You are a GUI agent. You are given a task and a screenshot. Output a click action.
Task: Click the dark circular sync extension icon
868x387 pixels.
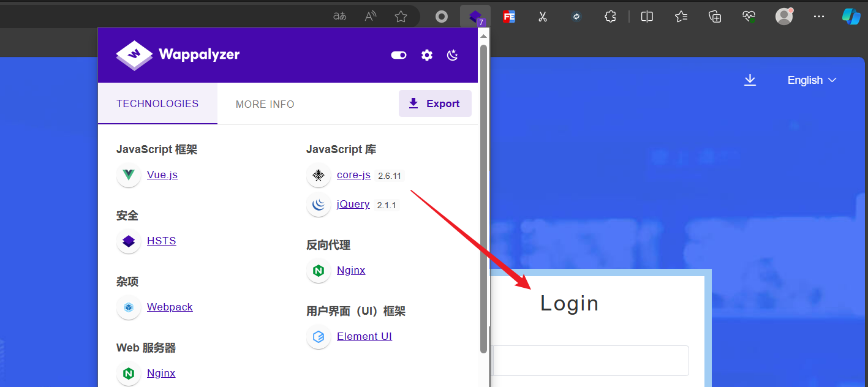tap(576, 17)
